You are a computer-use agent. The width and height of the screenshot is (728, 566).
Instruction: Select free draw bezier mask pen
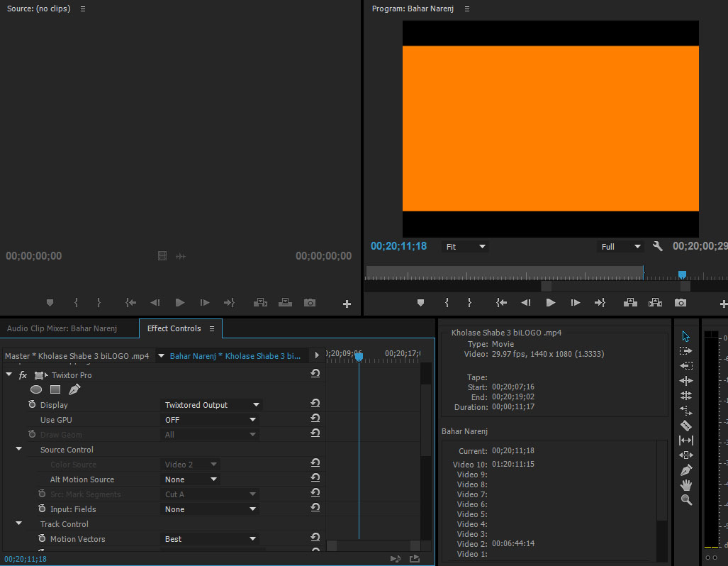coord(74,389)
